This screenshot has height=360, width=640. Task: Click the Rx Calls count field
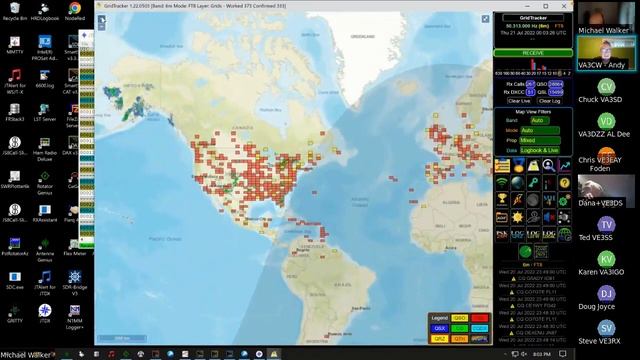(x=530, y=84)
